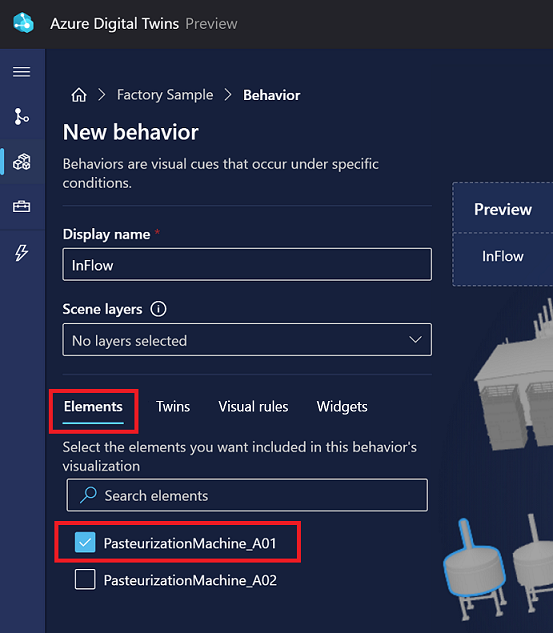This screenshot has width=553, height=633.
Task: Click the Azure Digital Twins logo
Action: pos(23,23)
